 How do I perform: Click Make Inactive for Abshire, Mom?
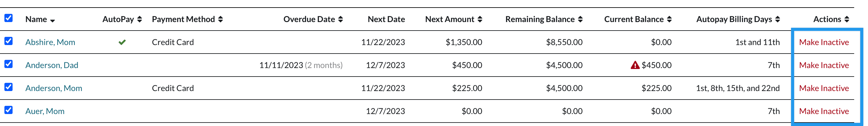824,42
